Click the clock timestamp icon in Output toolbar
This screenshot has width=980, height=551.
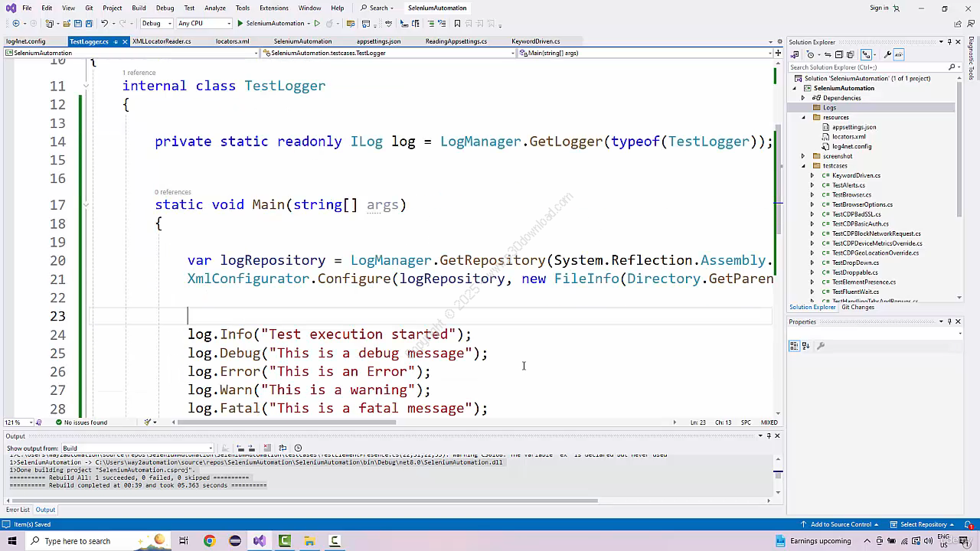click(x=298, y=448)
